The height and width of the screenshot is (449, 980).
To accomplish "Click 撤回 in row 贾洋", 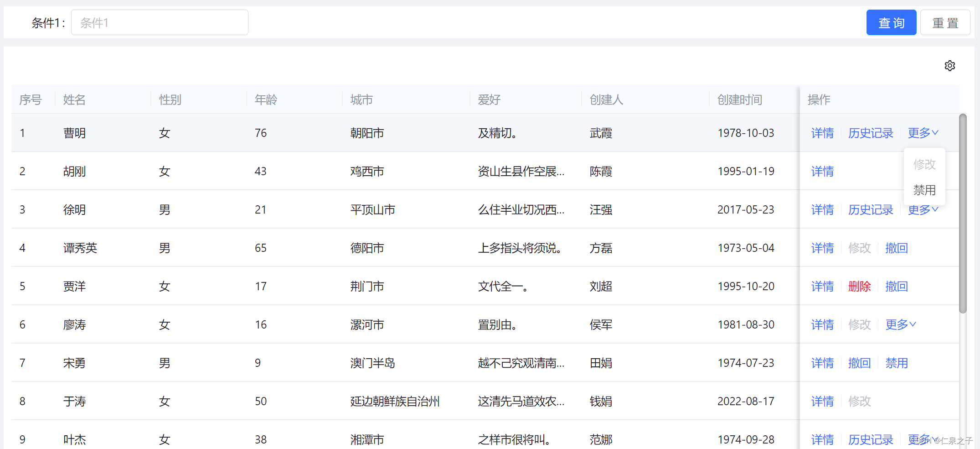I will [897, 286].
